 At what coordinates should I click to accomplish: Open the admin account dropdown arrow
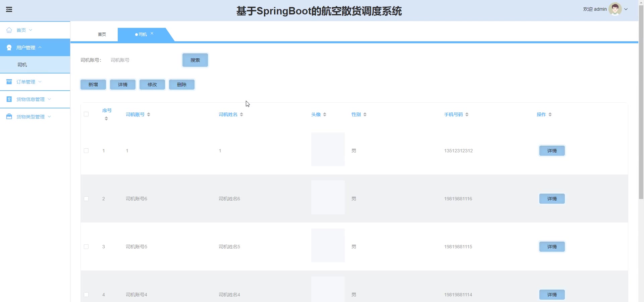626,9
